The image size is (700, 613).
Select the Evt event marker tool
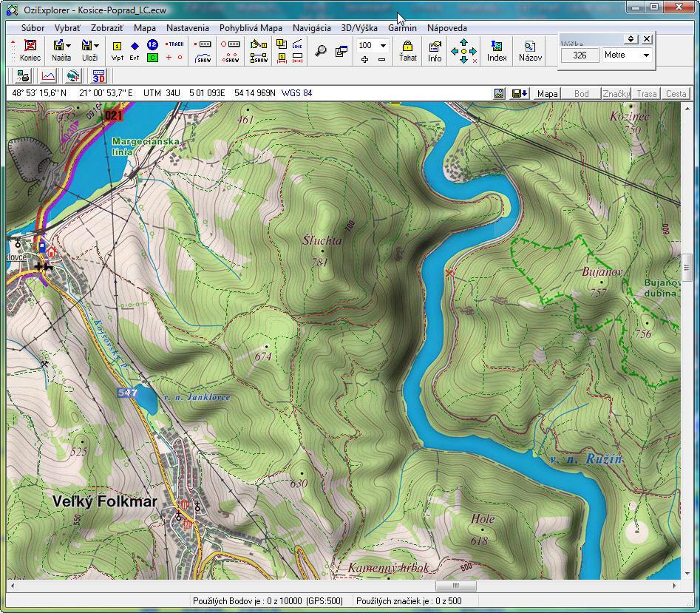(135, 51)
